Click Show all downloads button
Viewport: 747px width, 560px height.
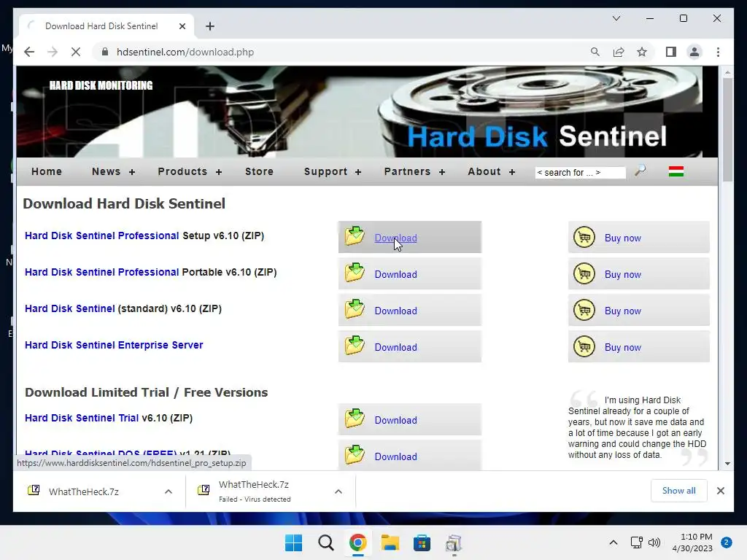tap(678, 491)
